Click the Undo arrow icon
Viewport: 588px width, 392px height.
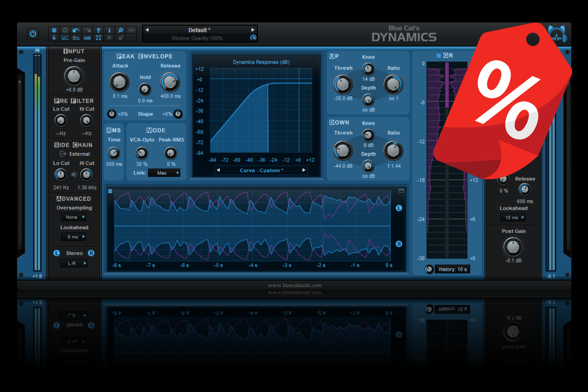pos(76,30)
